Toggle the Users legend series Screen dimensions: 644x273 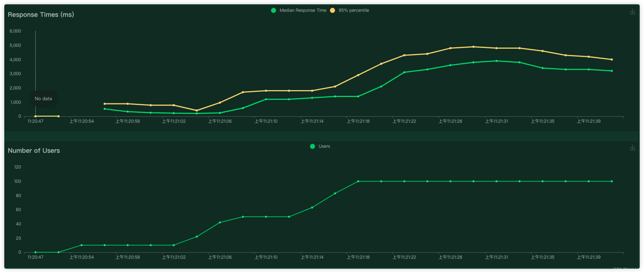[x=320, y=146]
